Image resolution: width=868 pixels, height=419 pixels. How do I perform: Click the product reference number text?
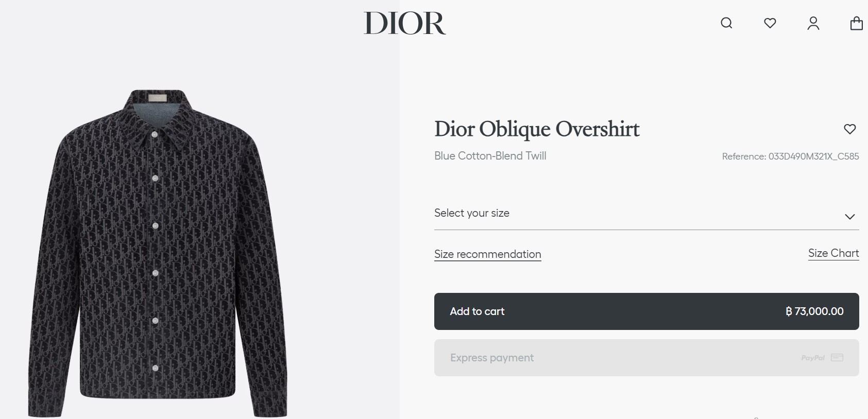(x=790, y=156)
